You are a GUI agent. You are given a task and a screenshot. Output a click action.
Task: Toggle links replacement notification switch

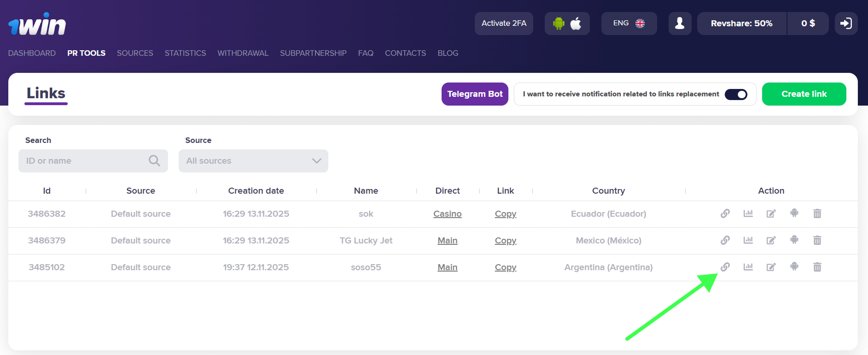pyautogui.click(x=736, y=94)
